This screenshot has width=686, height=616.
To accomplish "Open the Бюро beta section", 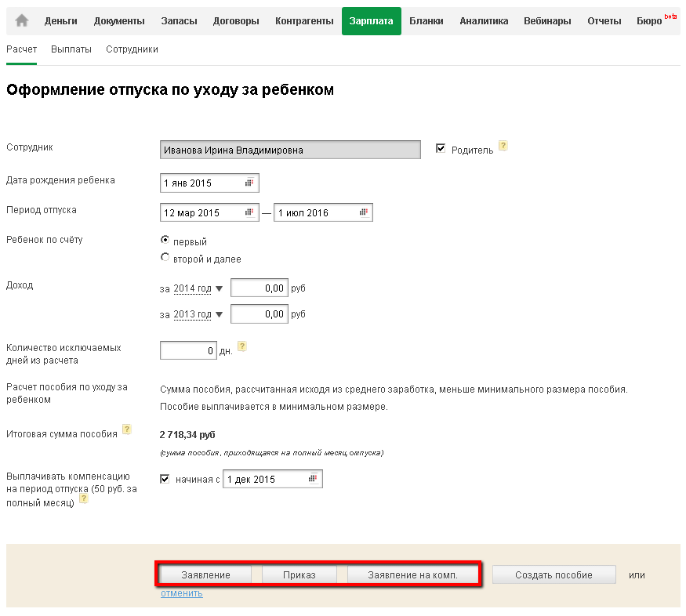I will (x=655, y=20).
